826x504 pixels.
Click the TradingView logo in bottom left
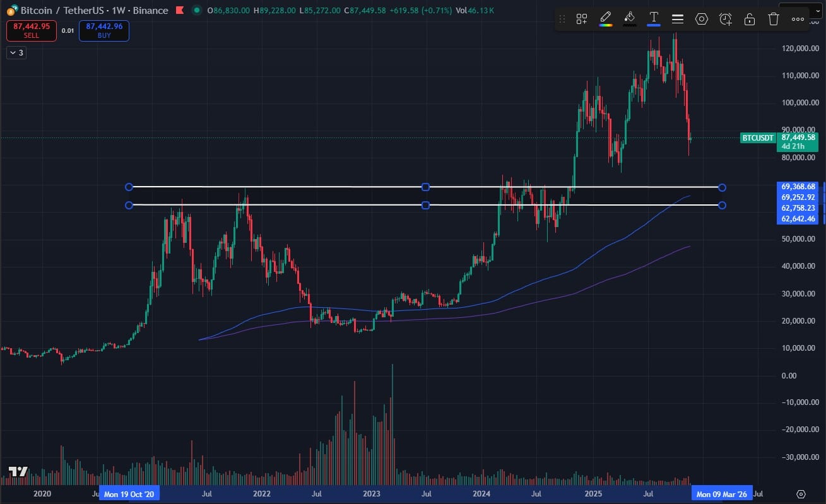click(18, 472)
